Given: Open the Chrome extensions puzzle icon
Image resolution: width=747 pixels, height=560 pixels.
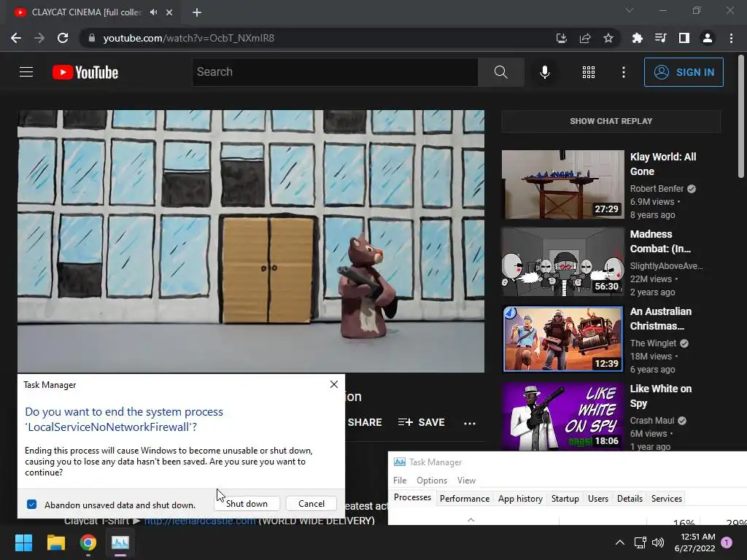Looking at the screenshot, I should pos(637,38).
